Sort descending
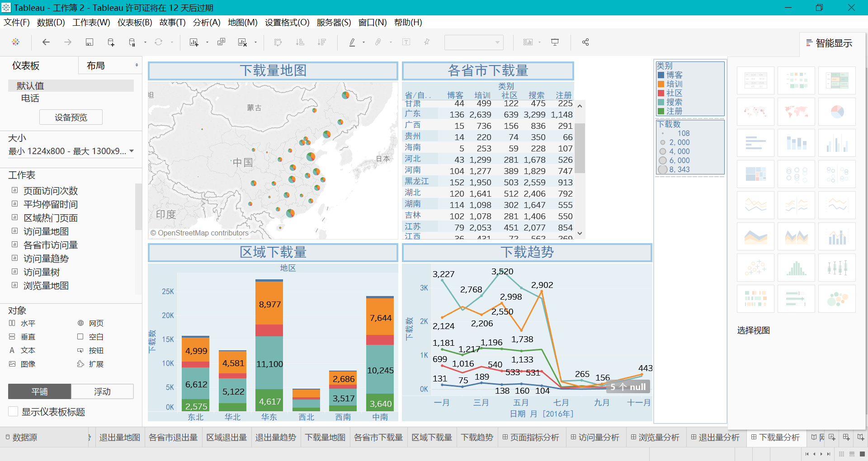The height and width of the screenshot is (461, 868). (x=322, y=42)
